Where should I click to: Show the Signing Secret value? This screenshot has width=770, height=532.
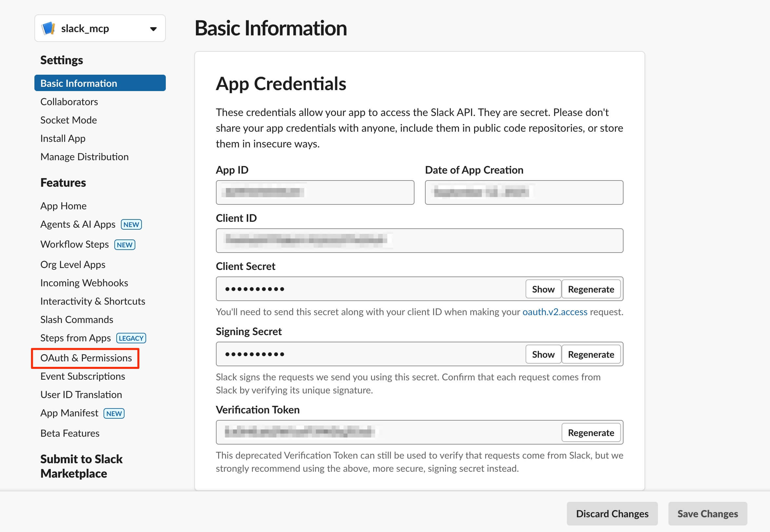click(543, 354)
